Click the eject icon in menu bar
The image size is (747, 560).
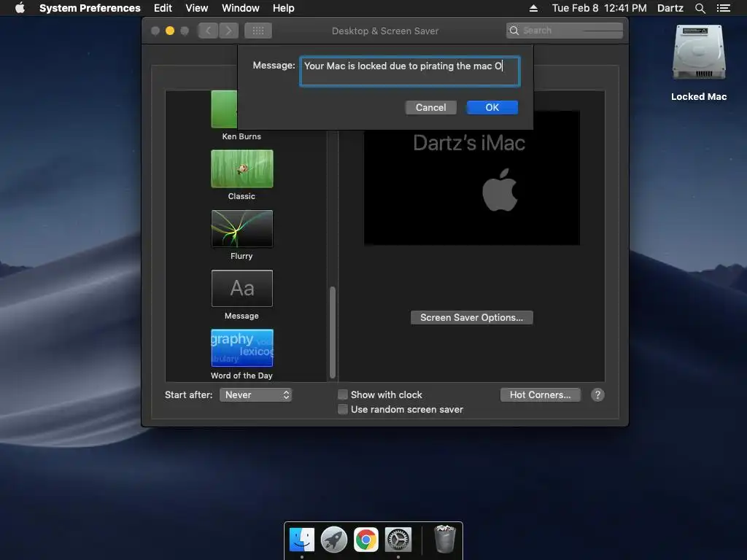(x=533, y=8)
